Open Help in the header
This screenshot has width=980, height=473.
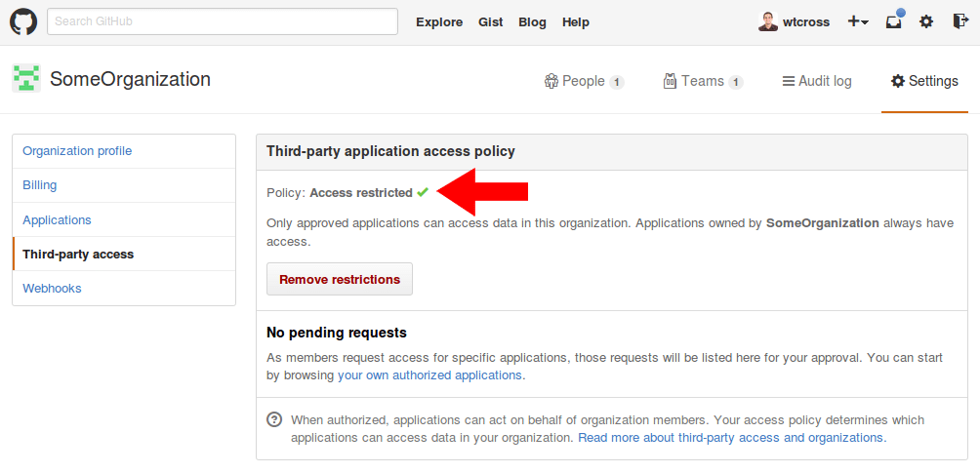(x=575, y=21)
